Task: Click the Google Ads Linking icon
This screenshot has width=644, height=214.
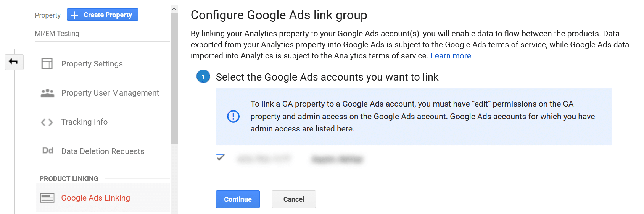Action: (x=47, y=198)
